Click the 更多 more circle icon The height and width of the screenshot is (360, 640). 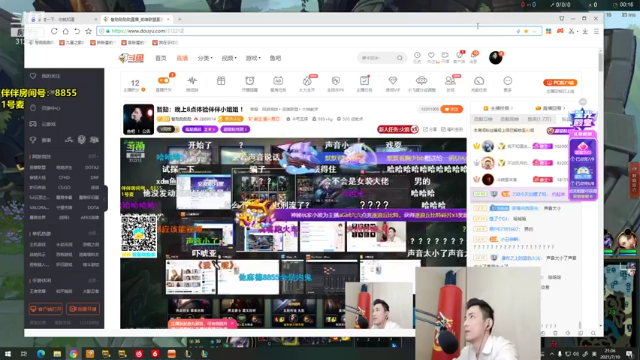(507, 80)
